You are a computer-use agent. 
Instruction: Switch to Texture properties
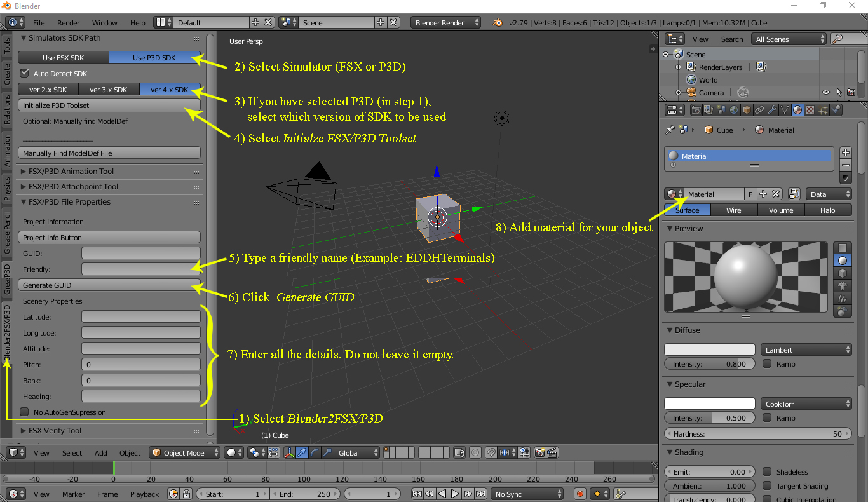pyautogui.click(x=809, y=109)
